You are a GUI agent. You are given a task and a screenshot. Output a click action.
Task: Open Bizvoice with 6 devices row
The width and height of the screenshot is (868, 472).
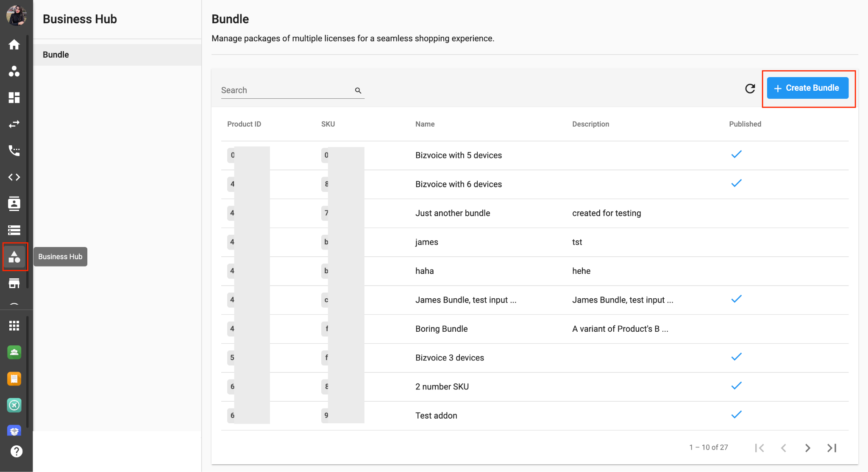point(534,184)
